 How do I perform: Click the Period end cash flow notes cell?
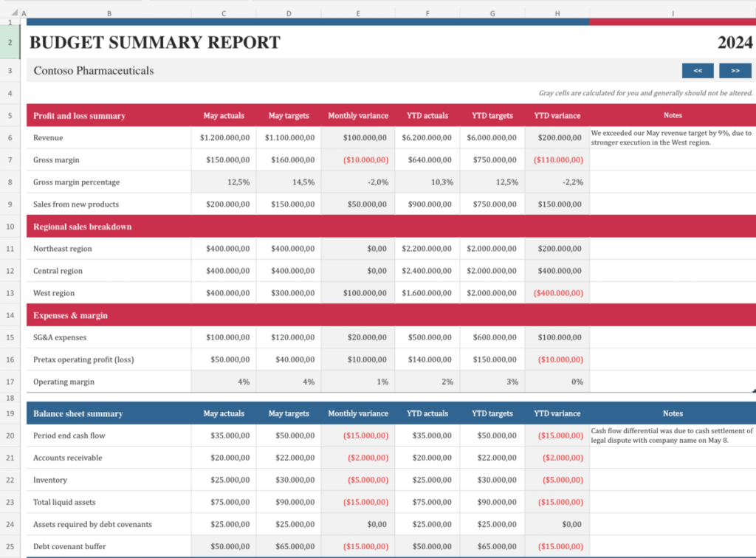coord(673,435)
